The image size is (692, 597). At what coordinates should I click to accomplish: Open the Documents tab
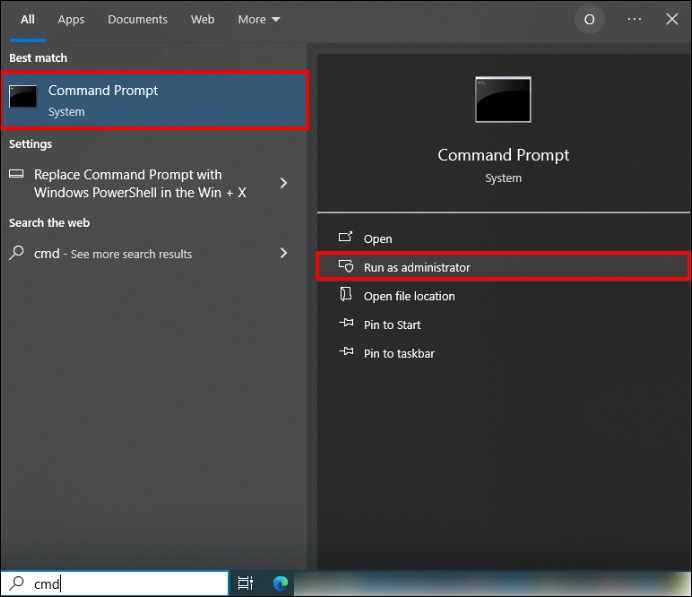pyautogui.click(x=137, y=19)
